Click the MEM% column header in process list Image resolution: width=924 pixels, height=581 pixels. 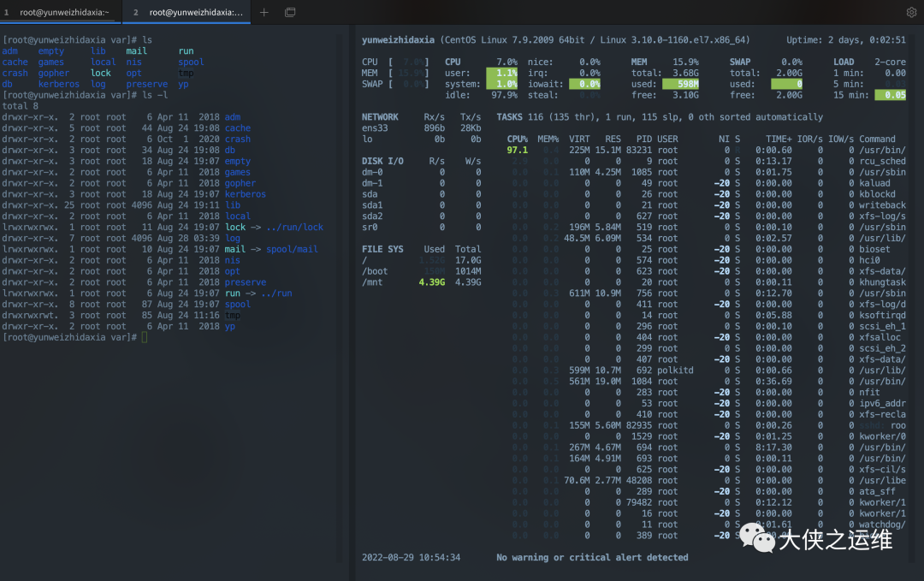(x=548, y=139)
